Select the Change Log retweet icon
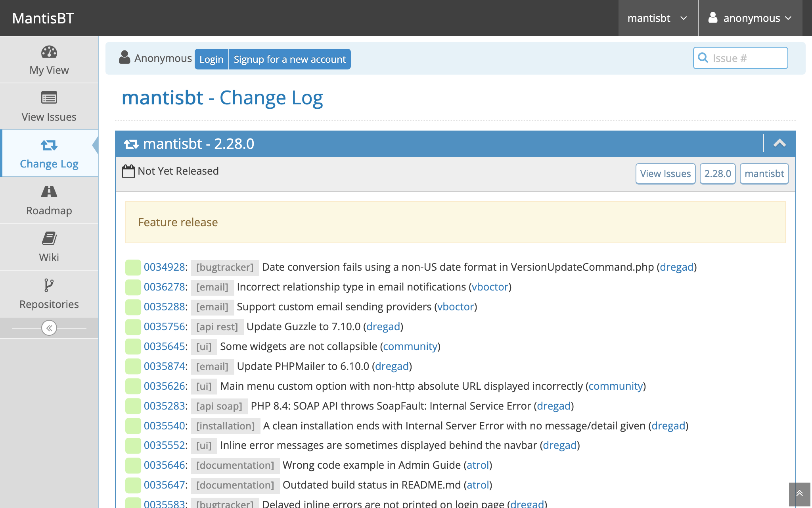812x508 pixels. coord(49,145)
